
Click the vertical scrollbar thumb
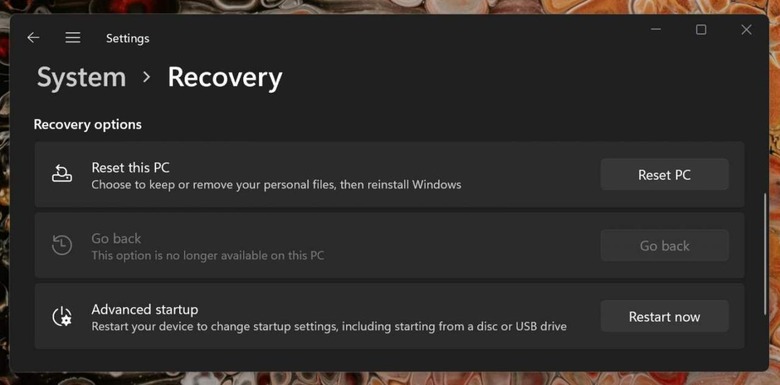coord(766,254)
